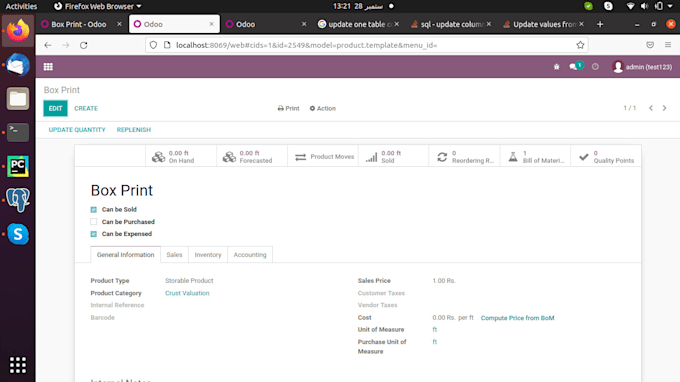Open the Odoo apps grid menu

click(48, 67)
